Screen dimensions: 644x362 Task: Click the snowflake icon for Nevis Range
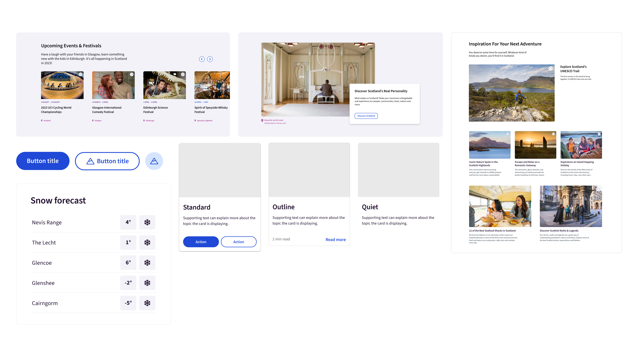coord(147,222)
